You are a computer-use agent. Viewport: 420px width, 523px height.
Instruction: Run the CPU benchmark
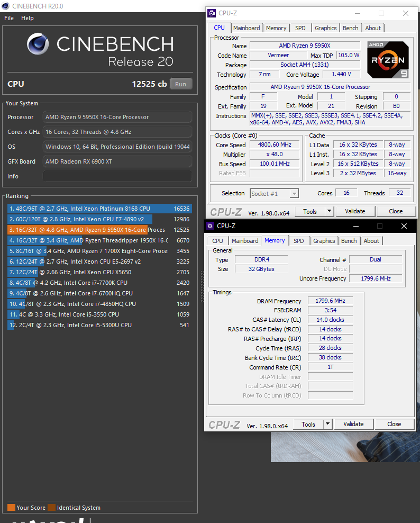point(181,84)
